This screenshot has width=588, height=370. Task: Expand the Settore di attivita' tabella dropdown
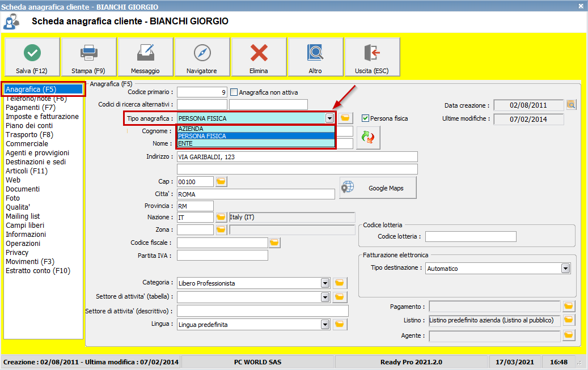[325, 297]
